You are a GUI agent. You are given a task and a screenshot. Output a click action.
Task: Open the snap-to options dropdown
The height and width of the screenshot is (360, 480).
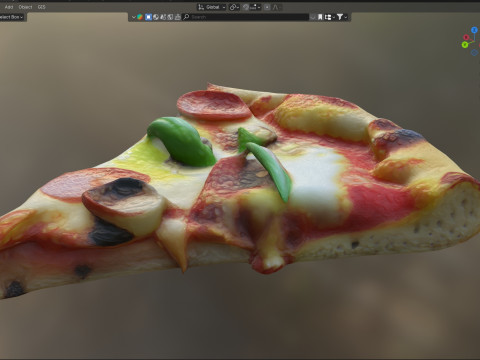click(256, 7)
